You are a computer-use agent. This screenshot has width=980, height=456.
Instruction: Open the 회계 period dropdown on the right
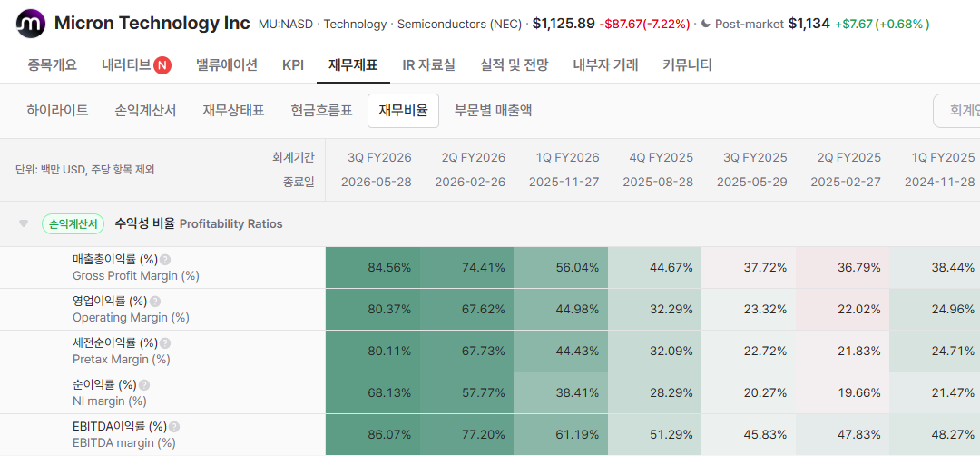[x=956, y=111]
